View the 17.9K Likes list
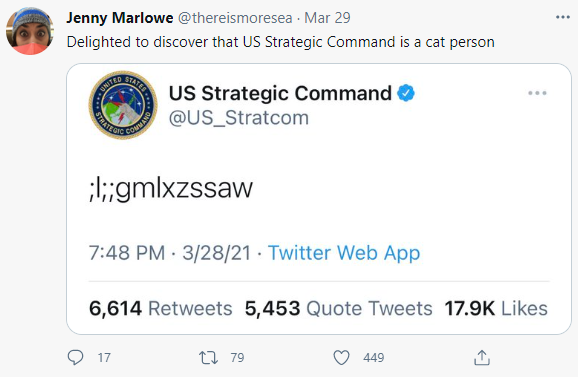Image resolution: width=578 pixels, height=377 pixels. (496, 308)
